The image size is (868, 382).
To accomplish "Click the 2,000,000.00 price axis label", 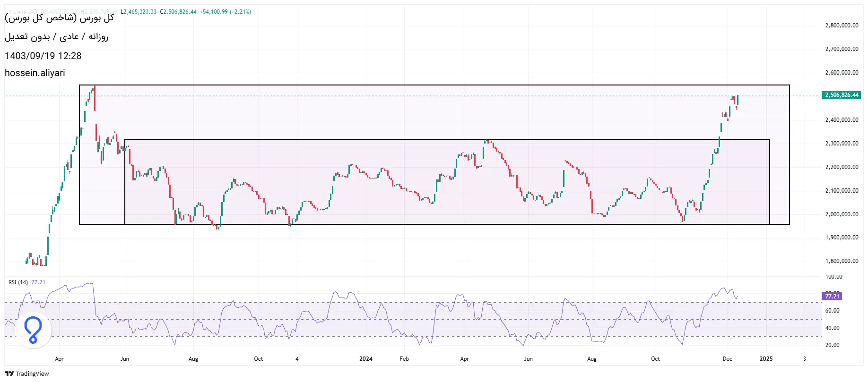I will (842, 214).
